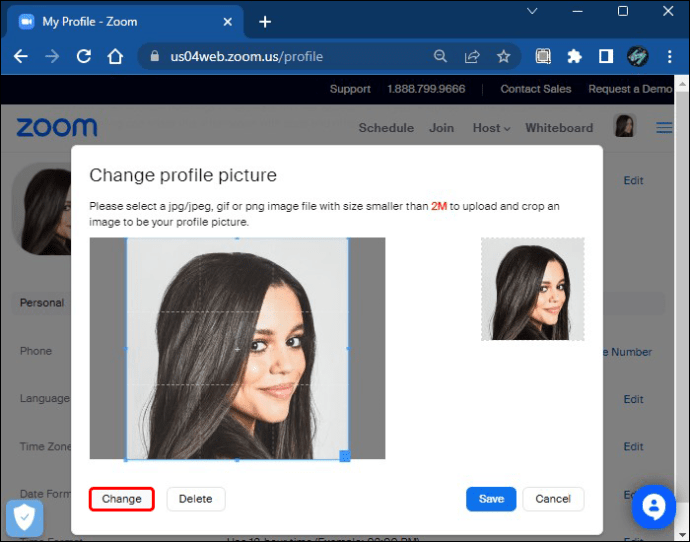Open the Contact Sales link

pos(536,89)
